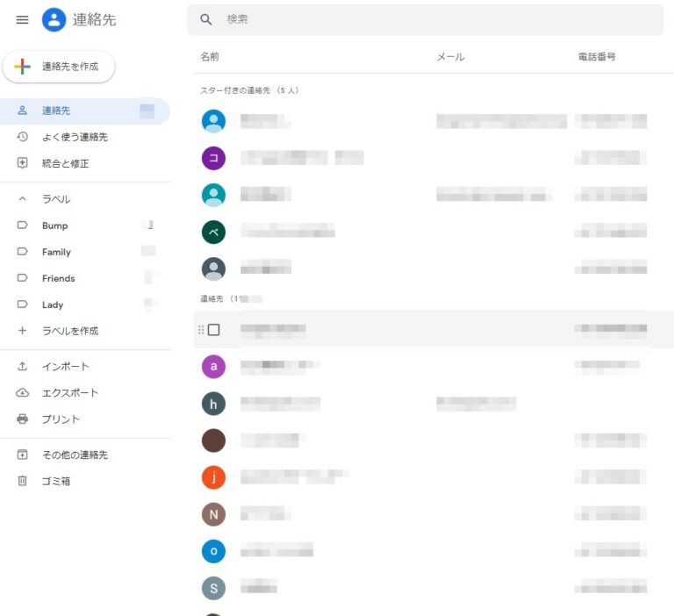Click the import (インポート) upload icon
This screenshot has width=674, height=616.
click(x=23, y=367)
